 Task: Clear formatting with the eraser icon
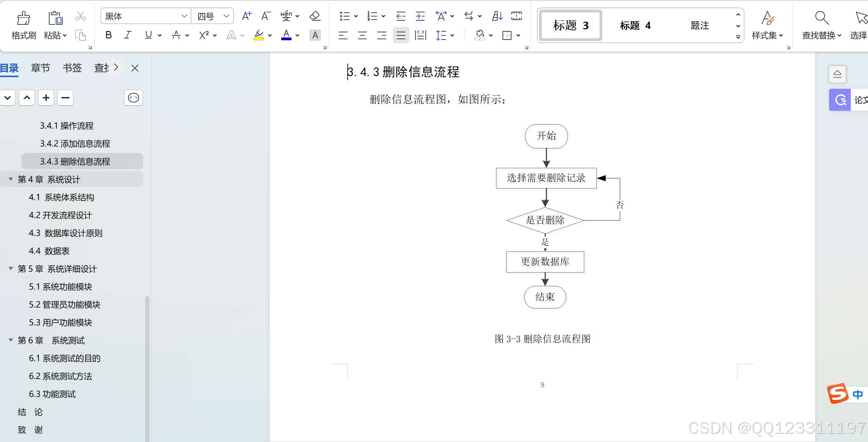tap(315, 16)
